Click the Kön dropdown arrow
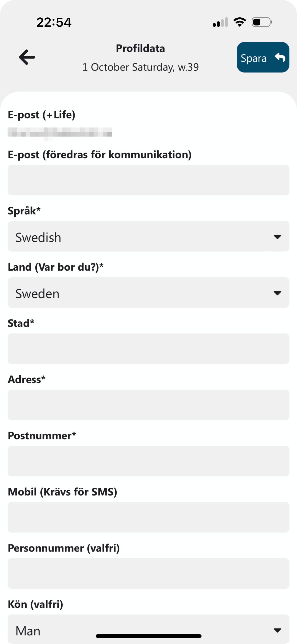297x644 pixels. tap(277, 630)
